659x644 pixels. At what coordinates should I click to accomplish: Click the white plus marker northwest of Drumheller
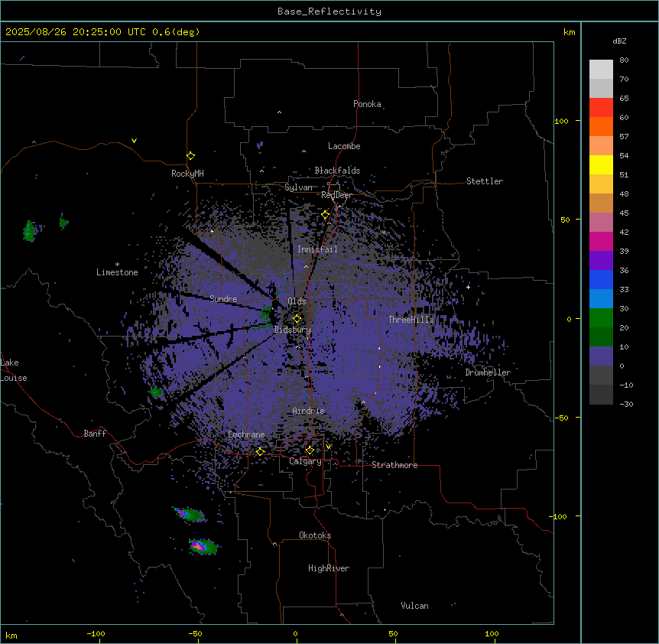[x=468, y=287]
